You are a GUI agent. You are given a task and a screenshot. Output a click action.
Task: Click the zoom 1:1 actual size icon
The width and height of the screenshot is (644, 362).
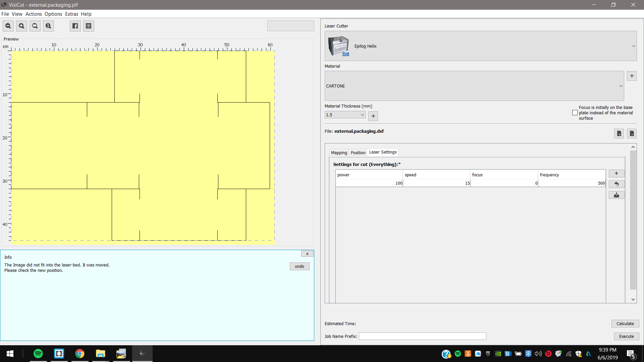point(48,26)
